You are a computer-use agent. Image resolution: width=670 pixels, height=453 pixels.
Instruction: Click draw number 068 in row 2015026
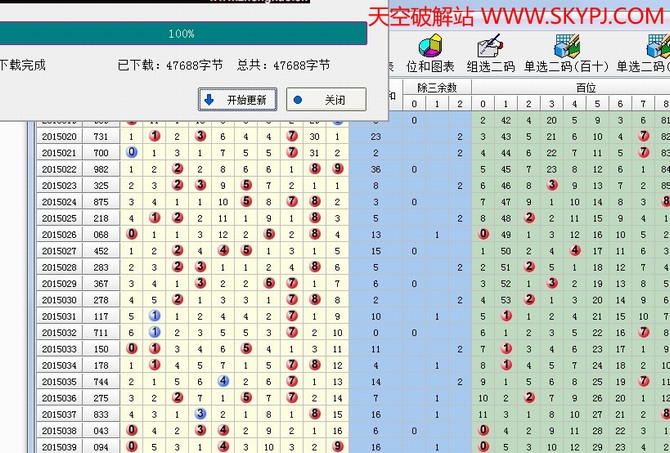click(x=101, y=234)
